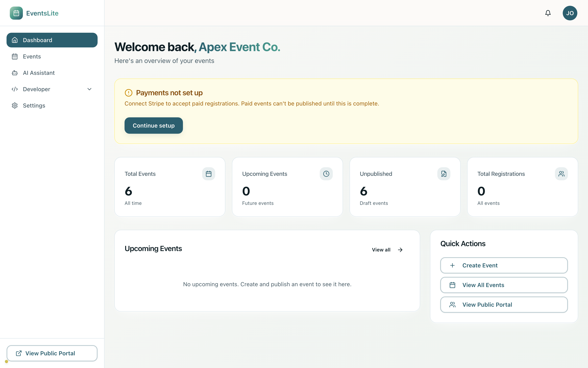
Task: Click the Dashboard home icon in sidebar
Action: point(15,40)
